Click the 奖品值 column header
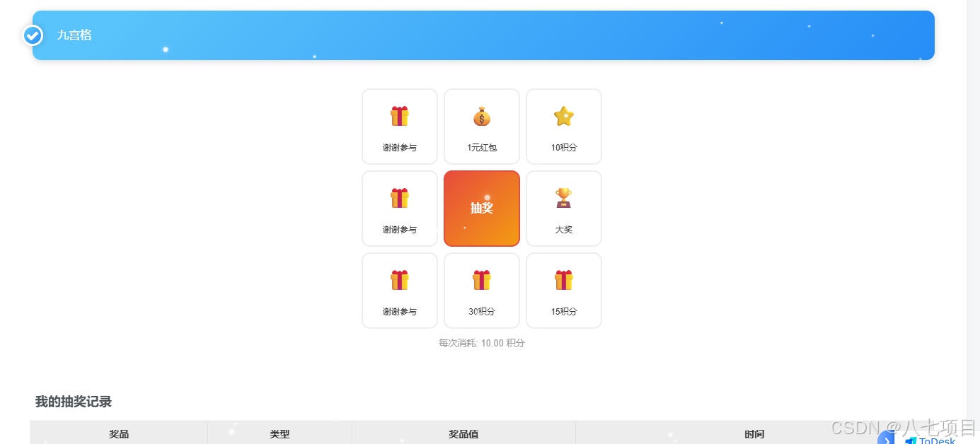This screenshot has height=444, width=980. coord(463,434)
